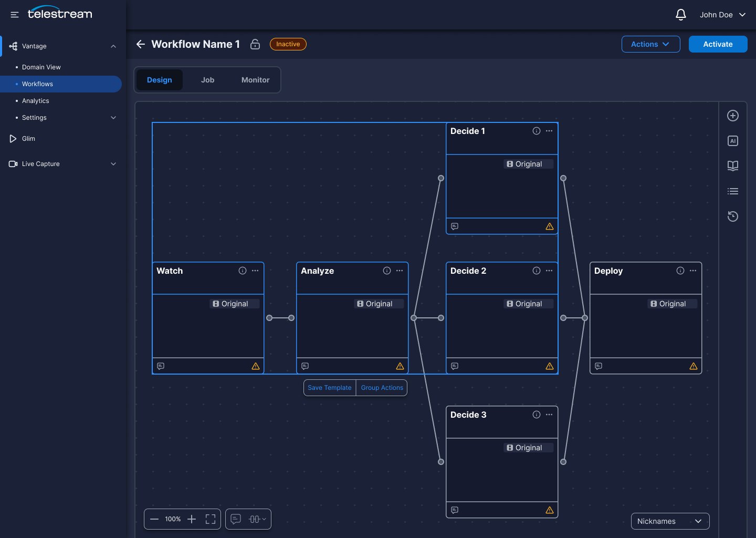Open the notifications bell
Viewport: 756px width, 538px height.
(x=681, y=15)
